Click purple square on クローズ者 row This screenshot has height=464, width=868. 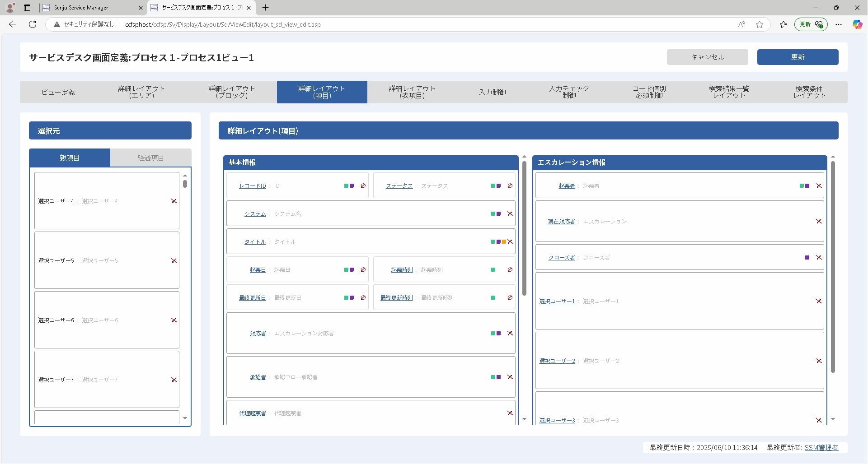(x=807, y=258)
